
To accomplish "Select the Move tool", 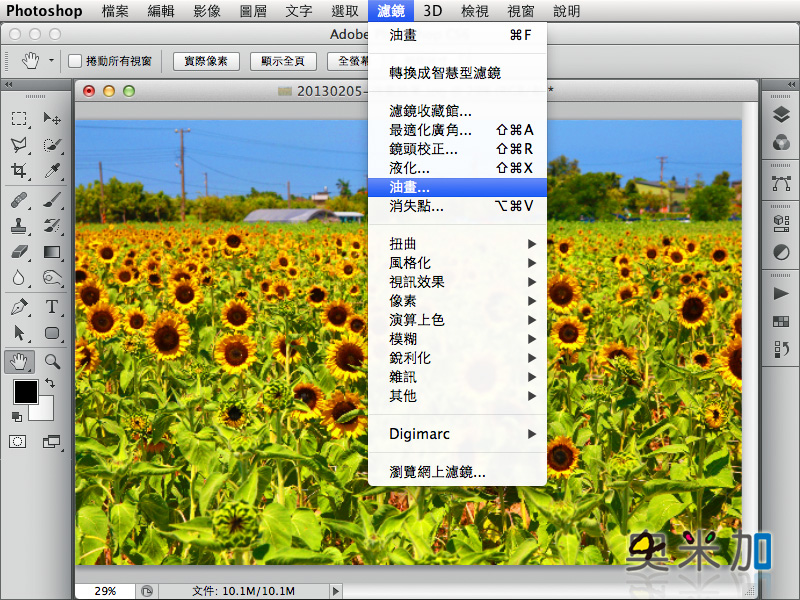I will pyautogui.click(x=52, y=119).
